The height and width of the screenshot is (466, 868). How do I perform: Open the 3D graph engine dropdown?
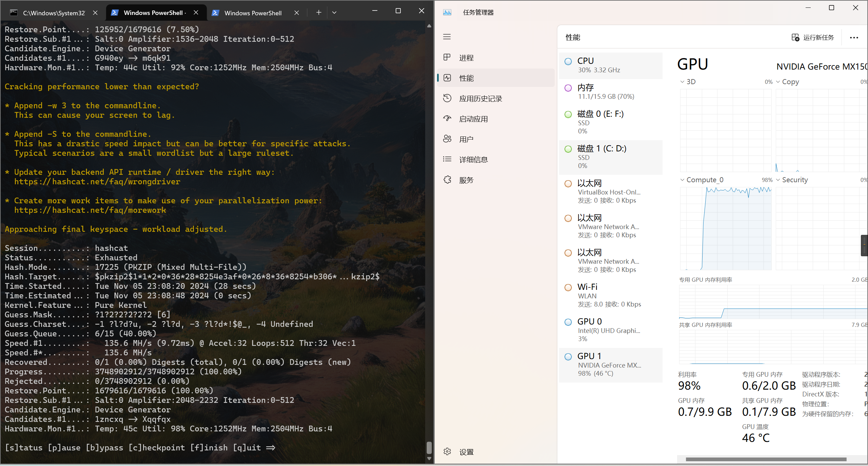click(682, 82)
